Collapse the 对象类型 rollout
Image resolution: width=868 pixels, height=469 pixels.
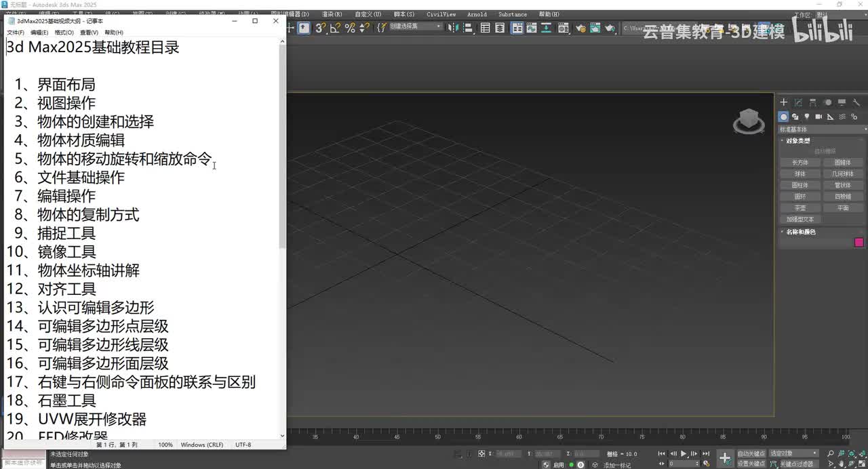[797, 140]
